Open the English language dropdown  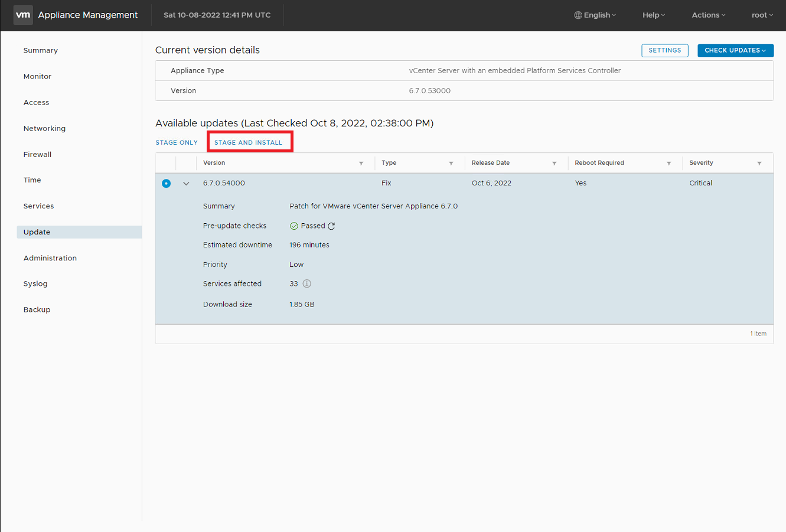point(595,15)
